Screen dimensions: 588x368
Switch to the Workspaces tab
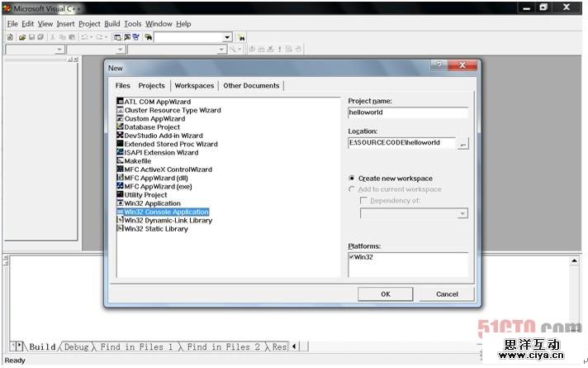coord(194,86)
